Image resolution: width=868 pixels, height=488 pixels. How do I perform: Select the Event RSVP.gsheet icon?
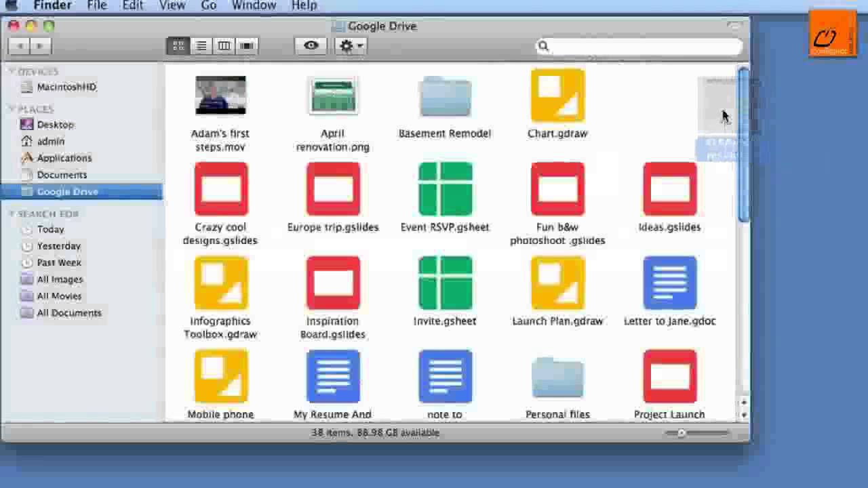tap(445, 189)
